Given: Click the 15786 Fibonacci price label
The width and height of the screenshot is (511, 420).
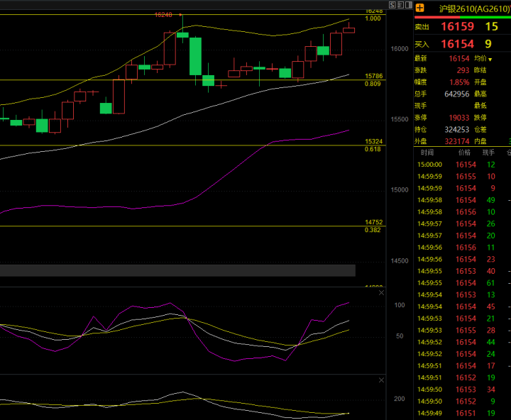Looking at the screenshot, I should [374, 76].
